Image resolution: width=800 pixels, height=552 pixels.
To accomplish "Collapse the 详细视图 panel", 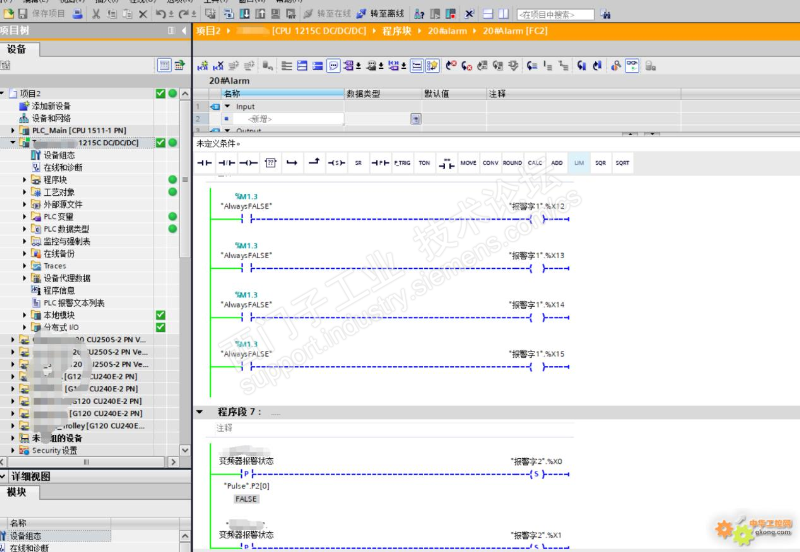I will pyautogui.click(x=3, y=476).
